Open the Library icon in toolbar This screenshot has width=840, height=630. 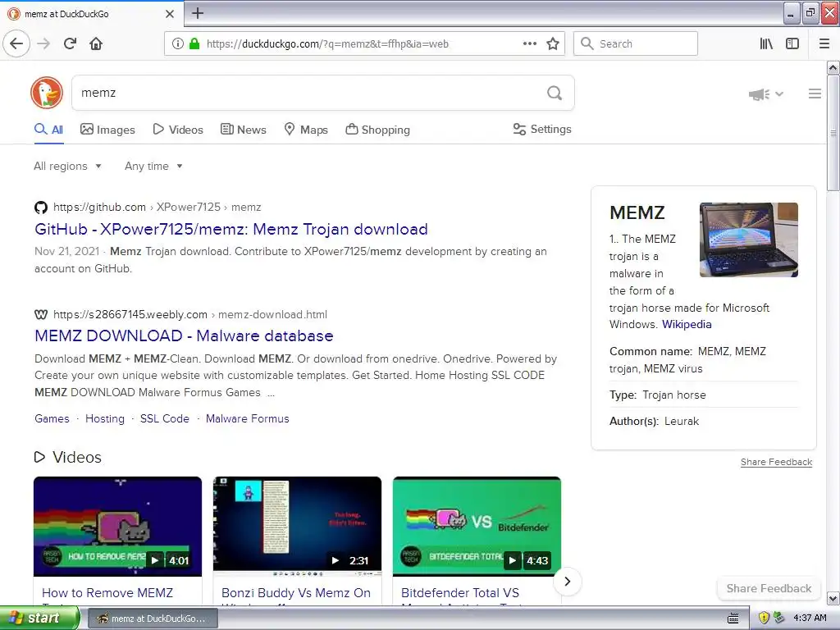pos(766,43)
